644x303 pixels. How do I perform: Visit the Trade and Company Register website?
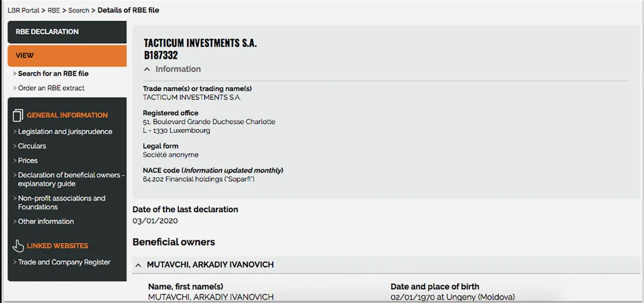64,262
